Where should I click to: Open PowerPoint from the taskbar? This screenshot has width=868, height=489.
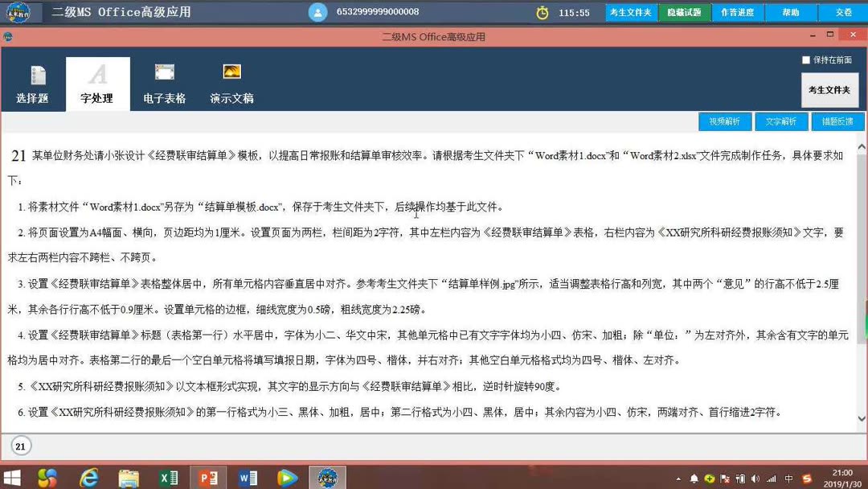[x=208, y=477]
